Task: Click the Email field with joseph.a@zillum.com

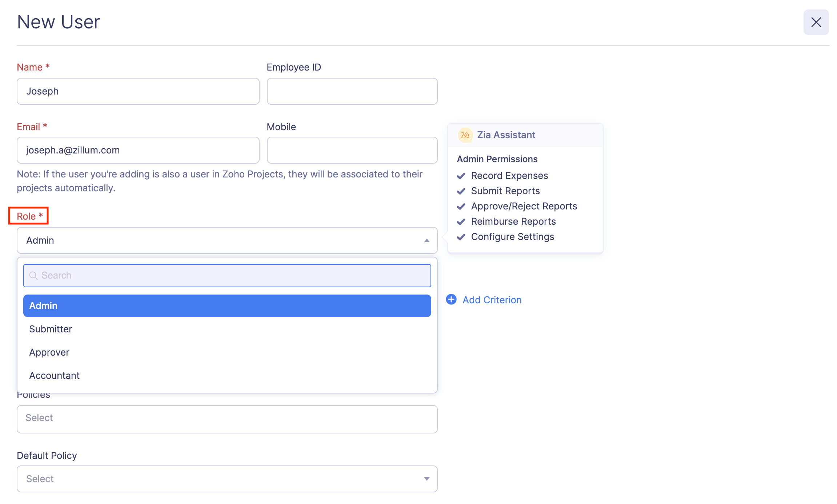Action: coord(138,150)
